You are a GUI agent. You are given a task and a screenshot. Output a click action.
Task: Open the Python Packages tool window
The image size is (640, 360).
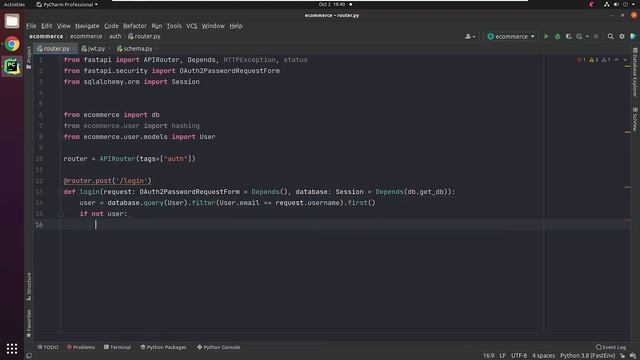click(163, 347)
